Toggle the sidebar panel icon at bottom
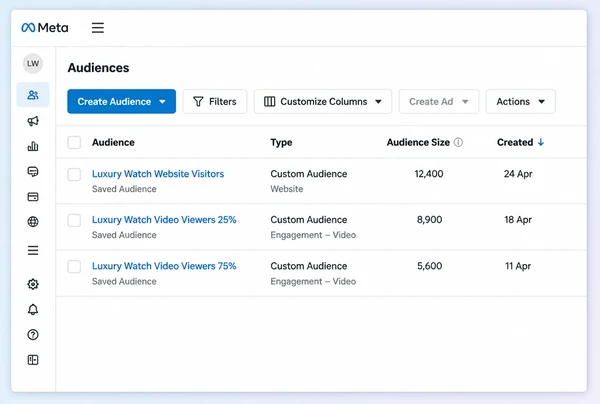This screenshot has width=600, height=404. (x=33, y=360)
